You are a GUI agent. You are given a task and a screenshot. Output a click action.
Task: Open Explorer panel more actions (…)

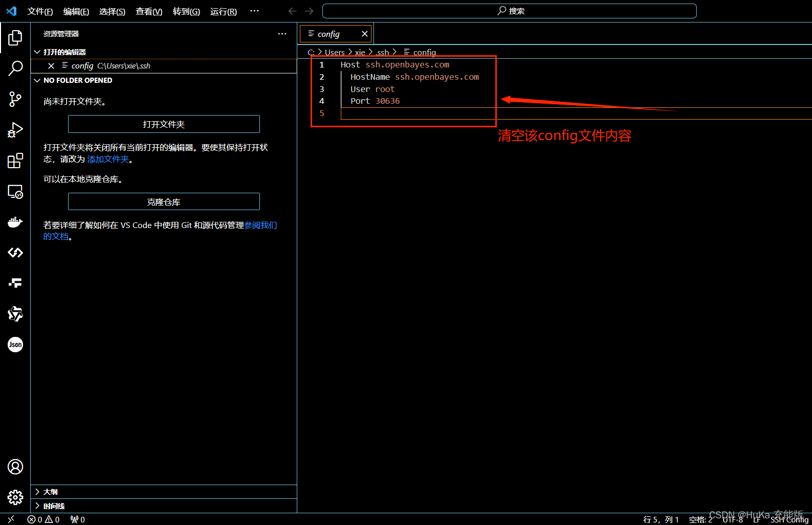point(282,34)
